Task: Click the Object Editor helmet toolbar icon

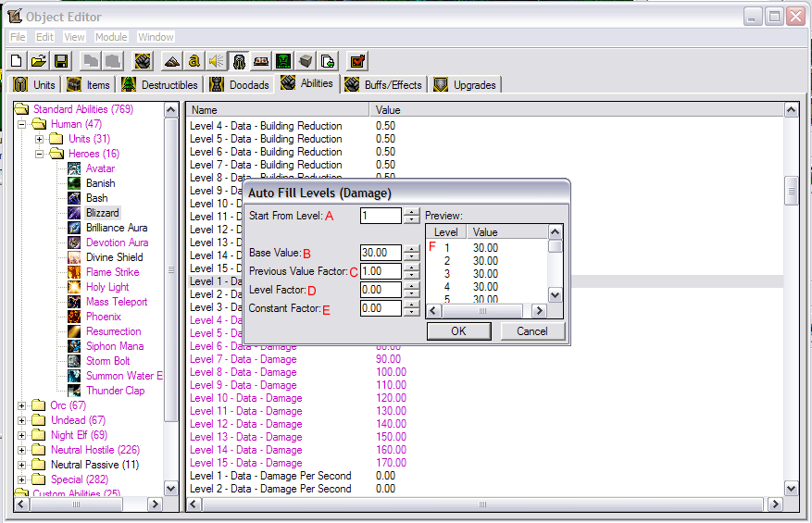Action: tap(239, 61)
